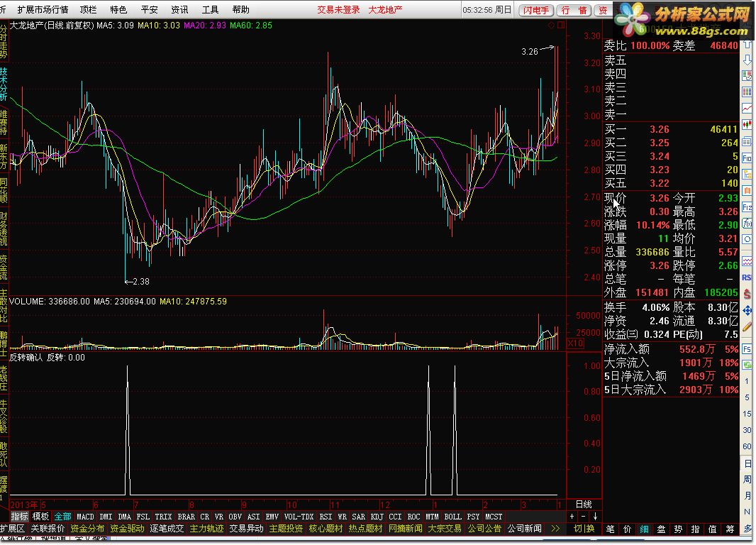Click the orange 自 self-select icon
The image size is (756, 545).
(x=747, y=190)
